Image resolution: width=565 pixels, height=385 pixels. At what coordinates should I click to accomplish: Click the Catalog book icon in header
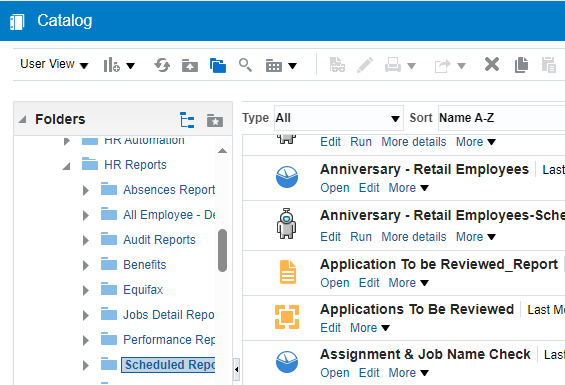coord(17,22)
